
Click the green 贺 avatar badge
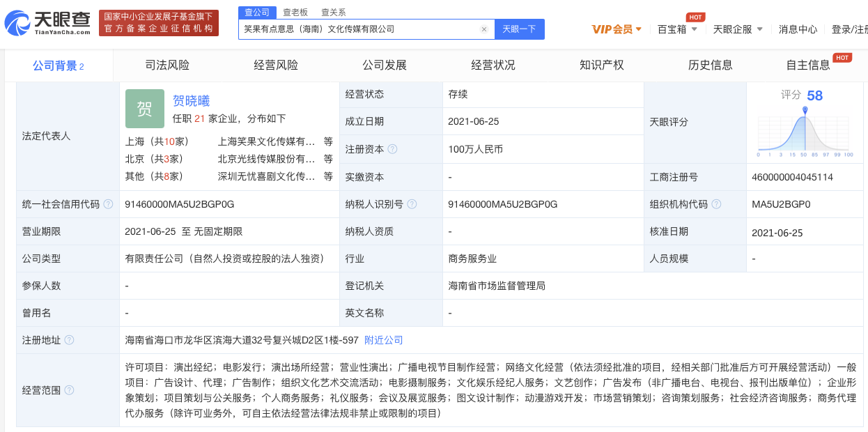point(144,109)
